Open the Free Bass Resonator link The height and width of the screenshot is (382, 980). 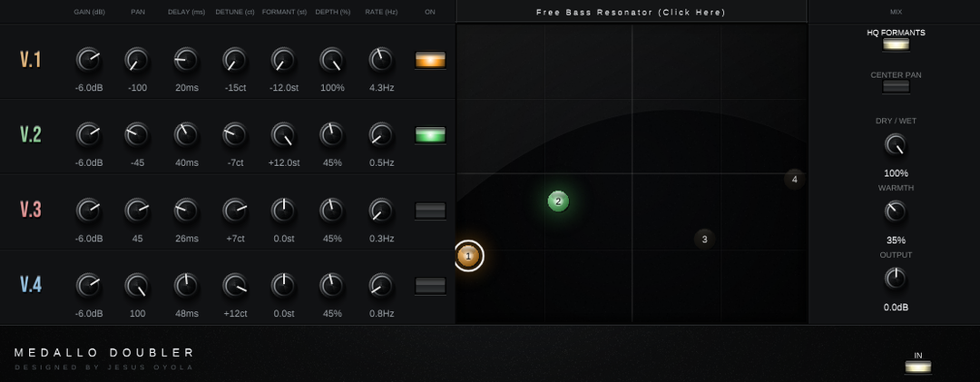[x=632, y=12]
